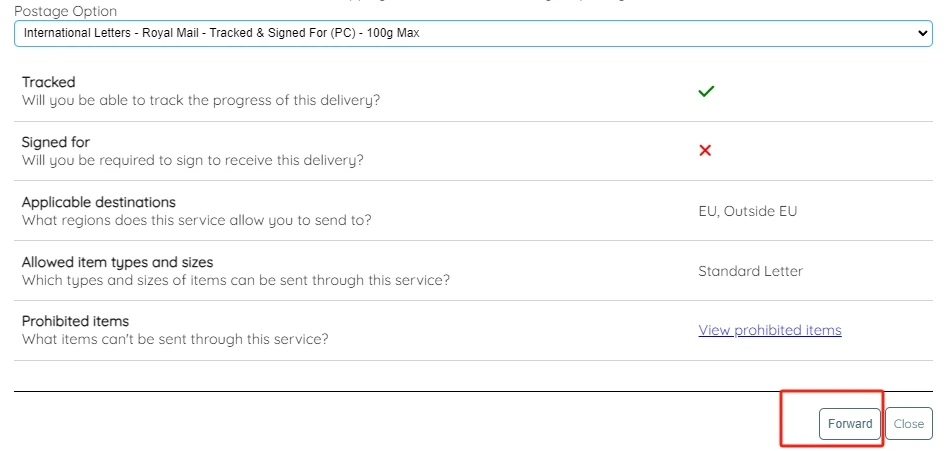The width and height of the screenshot is (948, 451).
Task: Click the red Signed for cross icon
Action: click(x=705, y=150)
